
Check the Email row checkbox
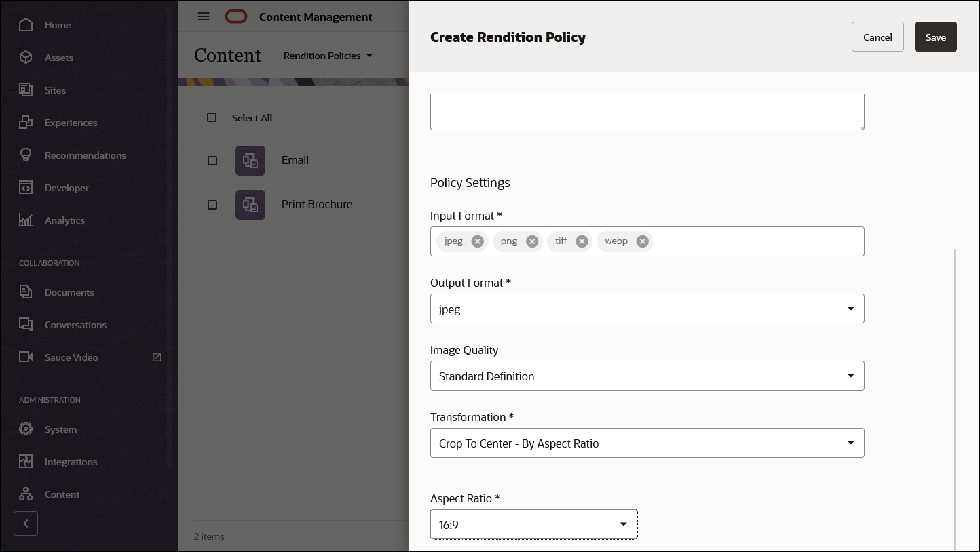[212, 161]
